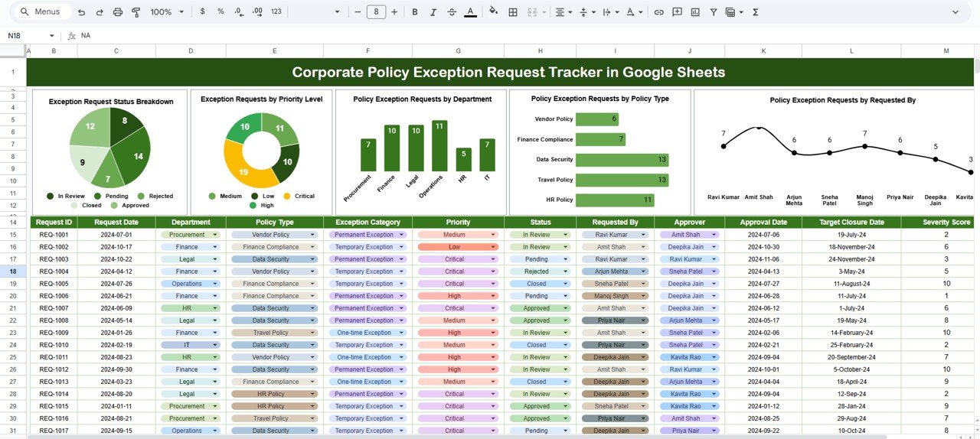The image size is (980, 439).
Task: Open Requested By dropdown in REQ-1005 row
Action: click(644, 284)
